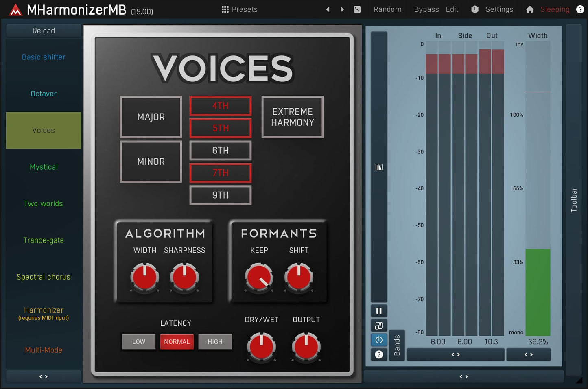
Task: Disable the 5TH voice interval
Action: (220, 128)
